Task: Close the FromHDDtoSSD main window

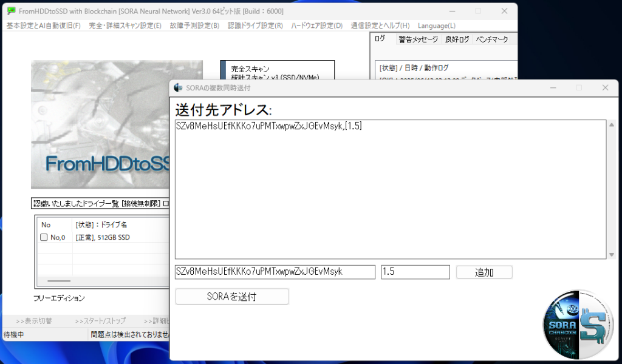Action: tap(504, 11)
